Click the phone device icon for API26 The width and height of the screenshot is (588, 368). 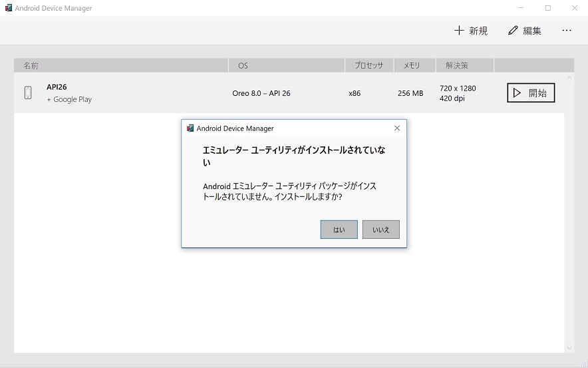click(x=28, y=92)
